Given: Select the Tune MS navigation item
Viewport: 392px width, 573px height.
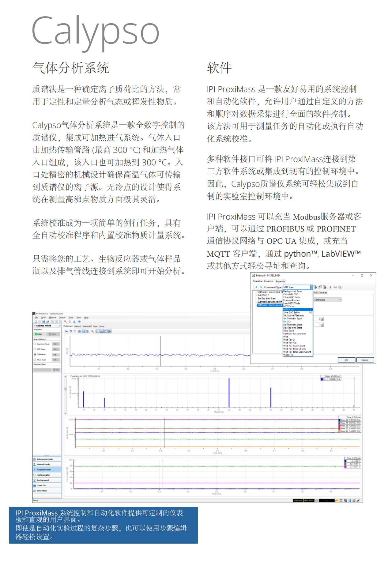Looking at the screenshot, I should pyautogui.click(x=47, y=485).
